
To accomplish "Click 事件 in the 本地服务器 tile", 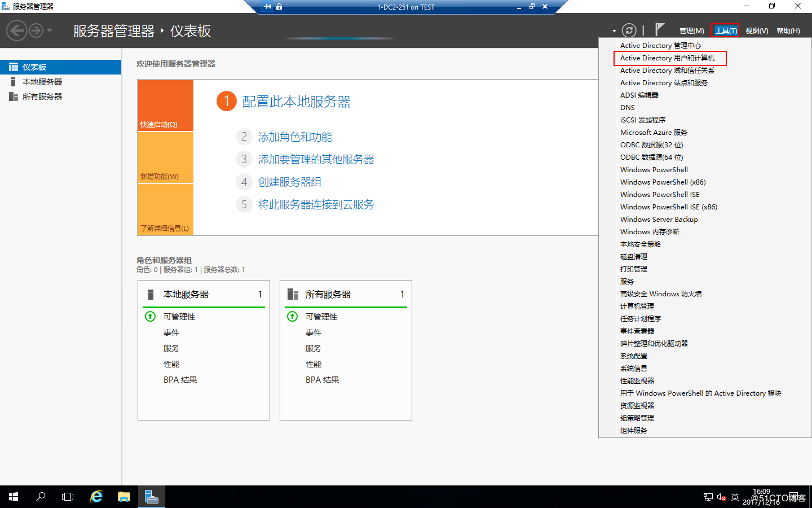I will (x=171, y=332).
